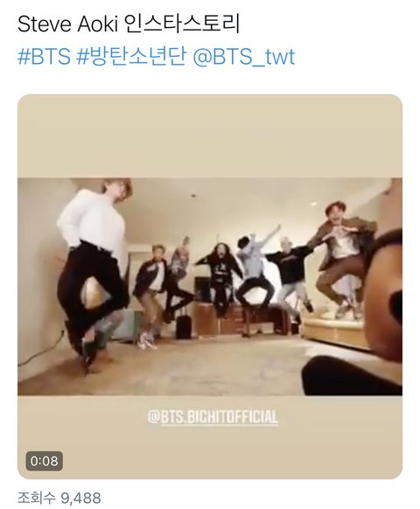Click the 0:08 video duration badge
The width and height of the screenshot is (420, 509).
[44, 461]
